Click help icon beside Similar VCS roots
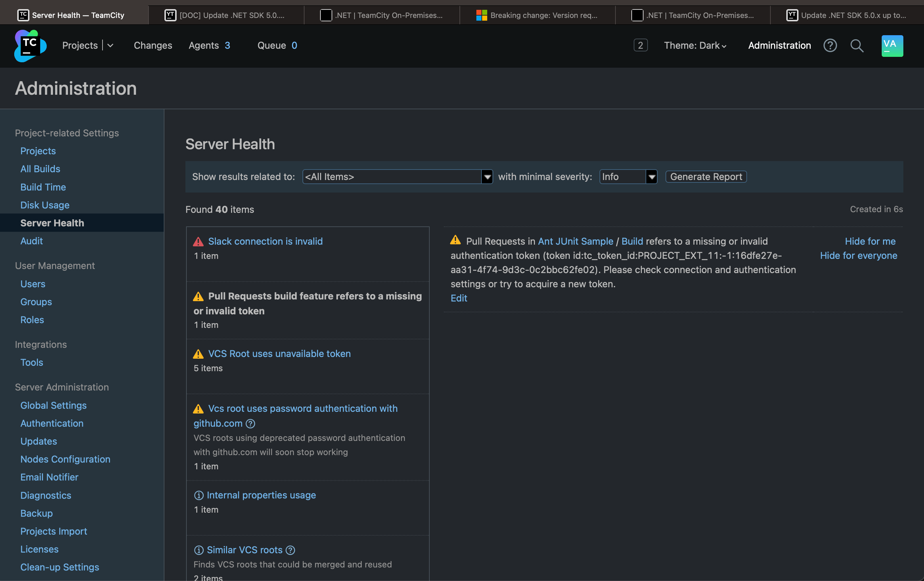 [x=291, y=550]
